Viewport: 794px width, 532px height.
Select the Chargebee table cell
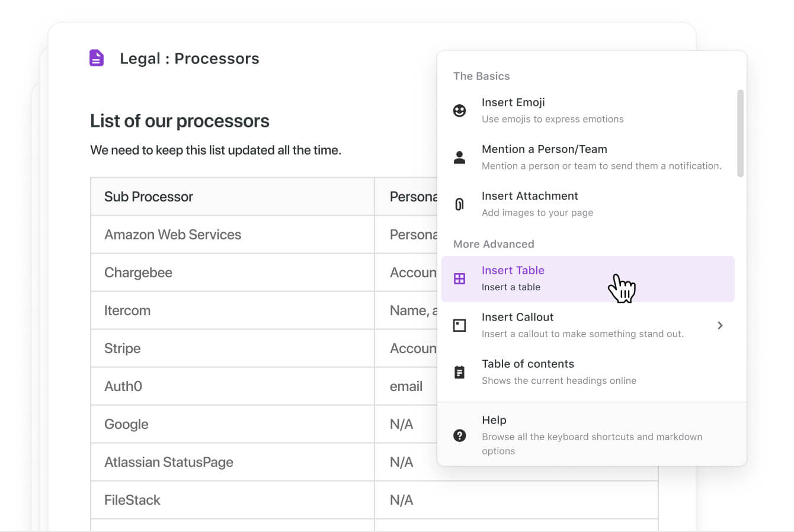pyautogui.click(x=232, y=273)
